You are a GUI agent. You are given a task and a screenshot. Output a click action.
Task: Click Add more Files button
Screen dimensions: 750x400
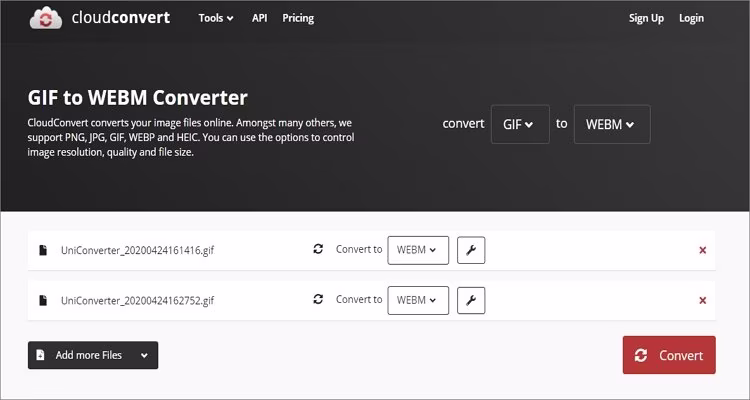tap(93, 355)
